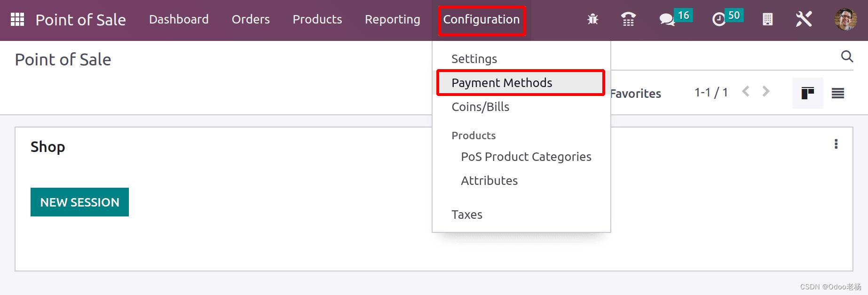Screen dimensions: 868x295
Task: Switch to kanban view
Action: (807, 93)
